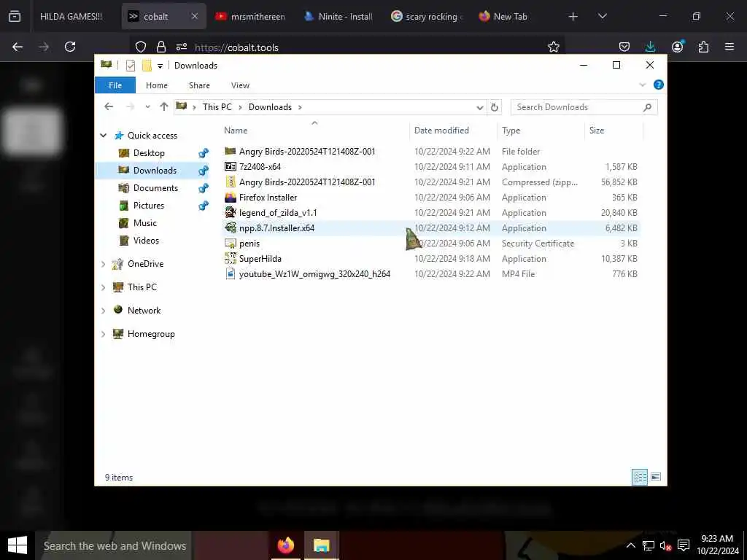Open the Windows Start menu
Screen dimensions: 747x560
pyautogui.click(x=18, y=545)
